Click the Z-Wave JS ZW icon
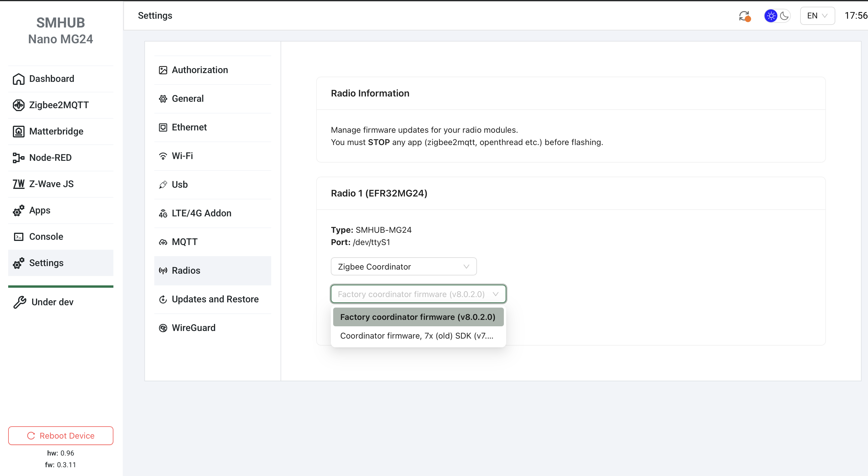This screenshot has width=868, height=476. (x=18, y=184)
